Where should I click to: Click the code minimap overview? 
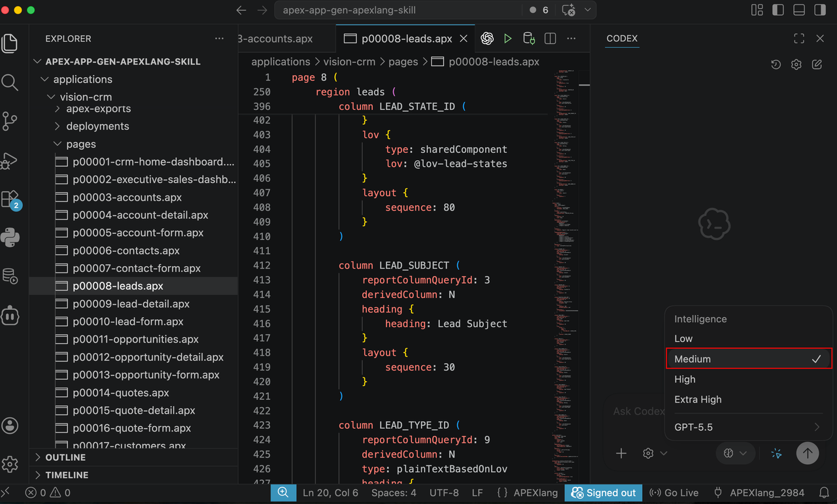(566, 275)
